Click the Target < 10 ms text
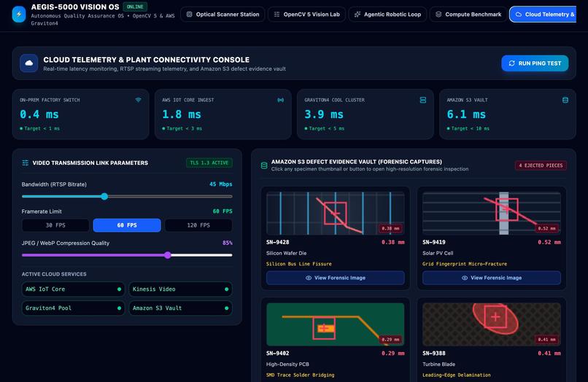The image size is (588, 382). [x=471, y=128]
